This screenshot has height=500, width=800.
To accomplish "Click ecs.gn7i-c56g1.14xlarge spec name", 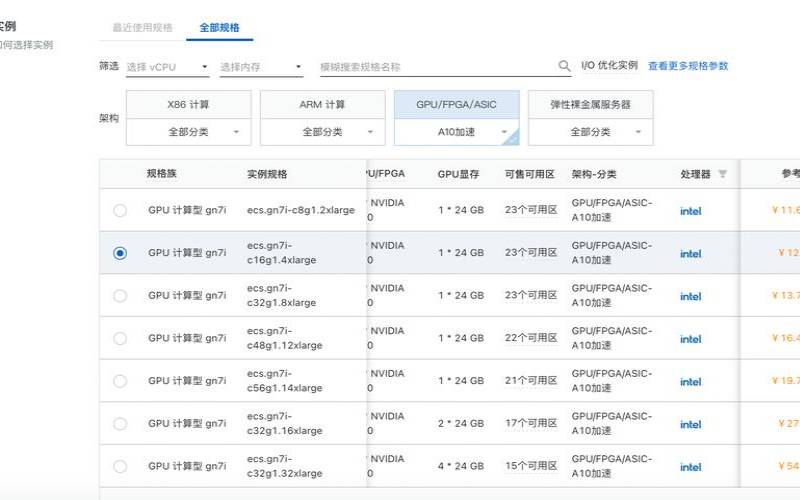I will [285, 381].
